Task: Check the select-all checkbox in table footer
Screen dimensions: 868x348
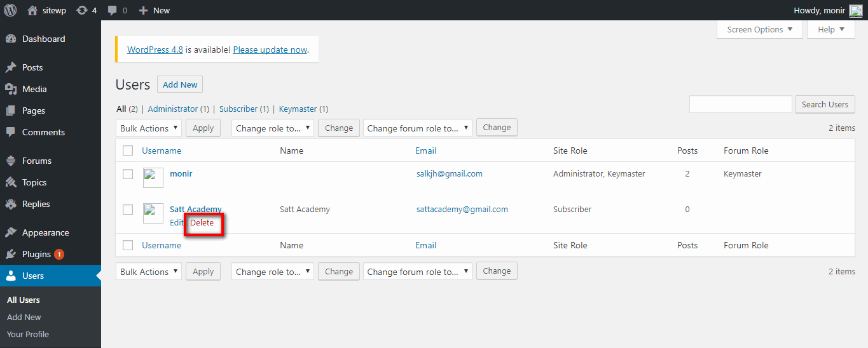Action: pos(128,245)
